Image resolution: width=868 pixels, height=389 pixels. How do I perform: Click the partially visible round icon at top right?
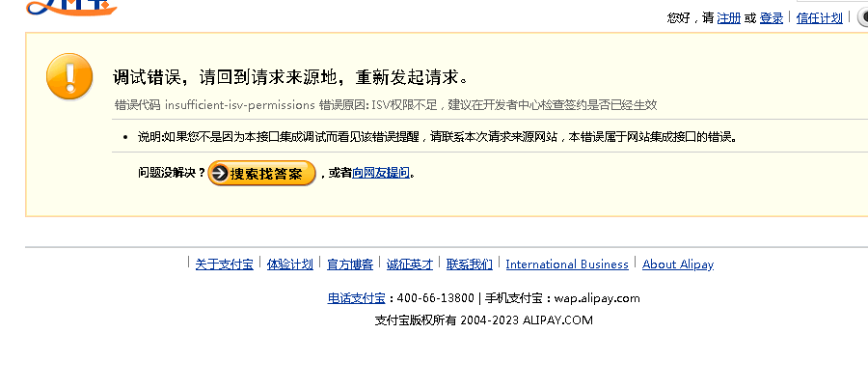pyautogui.click(x=863, y=17)
